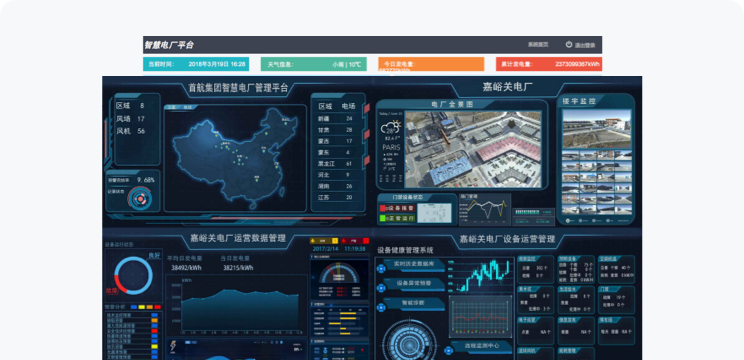Image resolution: width=744 pixels, height=360 pixels.
Task: Click the 38492/kWh average generation value
Action: [x=186, y=268]
